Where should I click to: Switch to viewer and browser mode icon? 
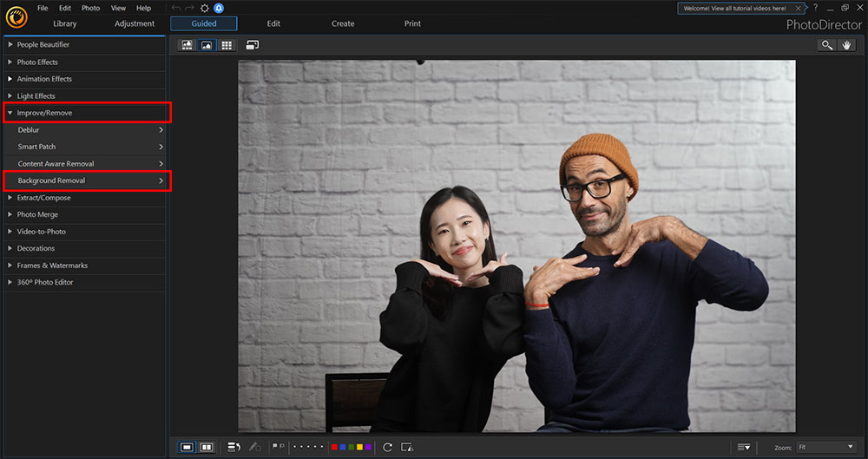[187, 45]
